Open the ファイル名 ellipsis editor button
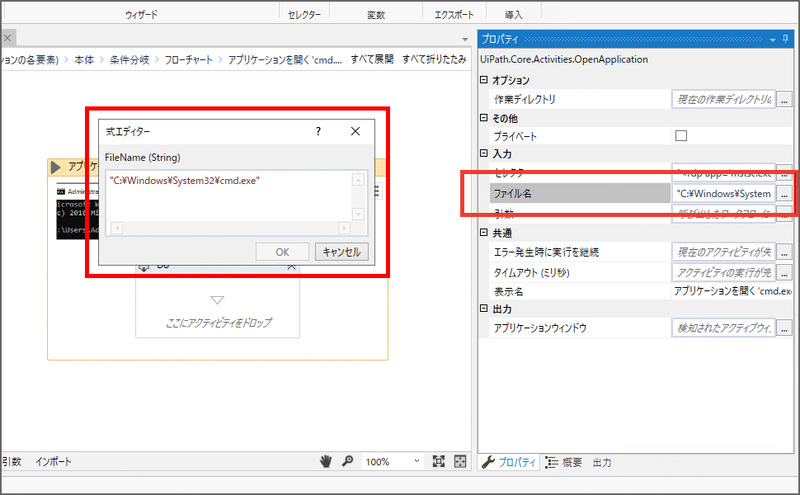This screenshot has width=800, height=495. [x=784, y=193]
